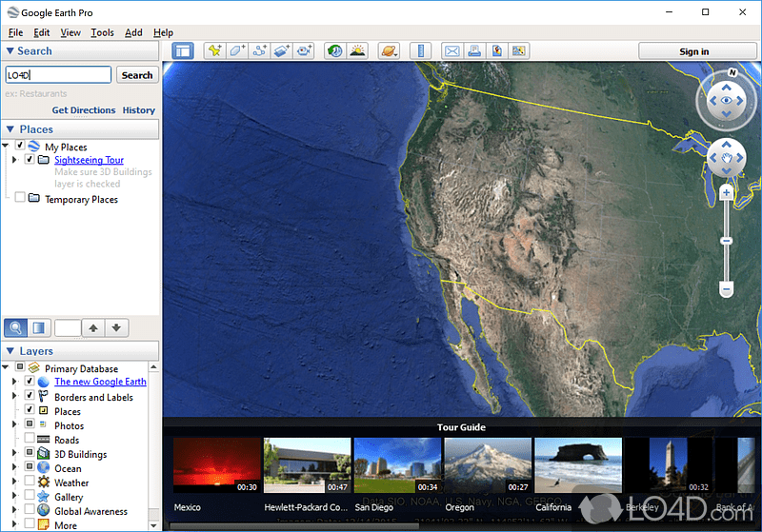Uncheck the Sightseeing Tour checkbox

[30, 159]
